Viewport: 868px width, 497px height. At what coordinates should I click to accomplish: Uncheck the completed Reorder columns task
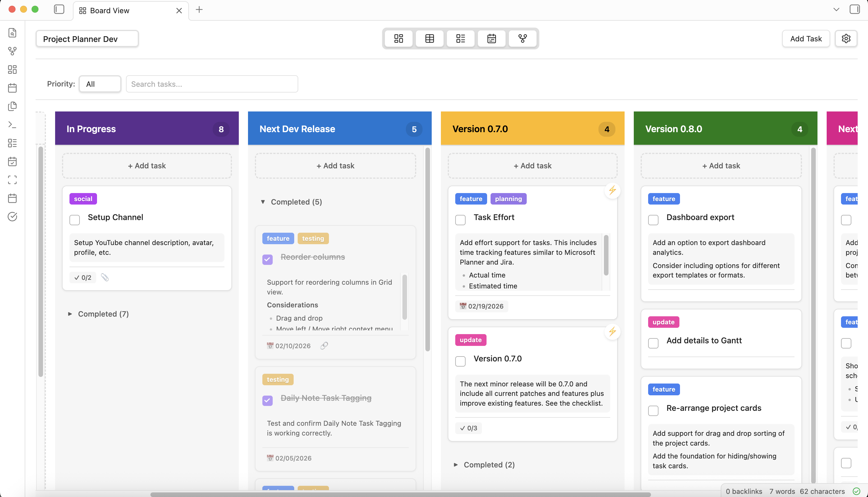pyautogui.click(x=268, y=259)
